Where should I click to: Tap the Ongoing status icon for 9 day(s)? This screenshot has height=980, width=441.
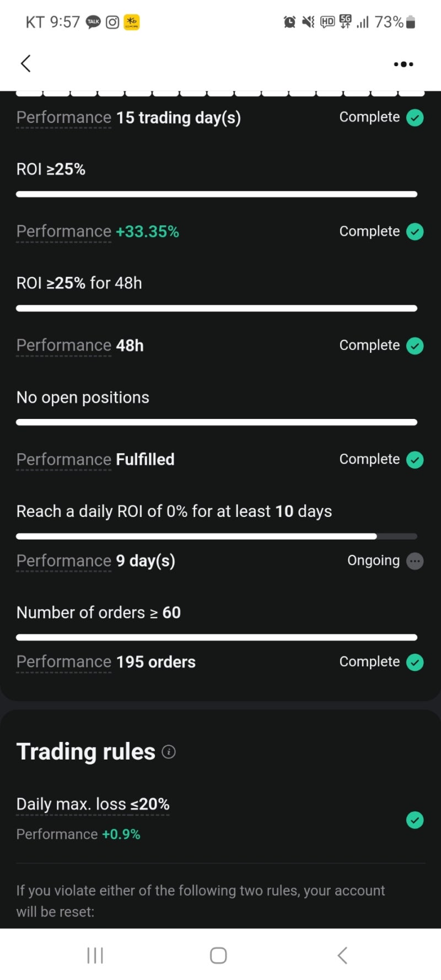(x=415, y=561)
